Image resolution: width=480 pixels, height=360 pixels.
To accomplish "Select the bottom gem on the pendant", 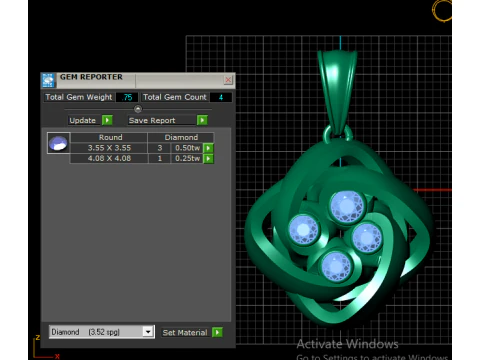I will (x=336, y=267).
